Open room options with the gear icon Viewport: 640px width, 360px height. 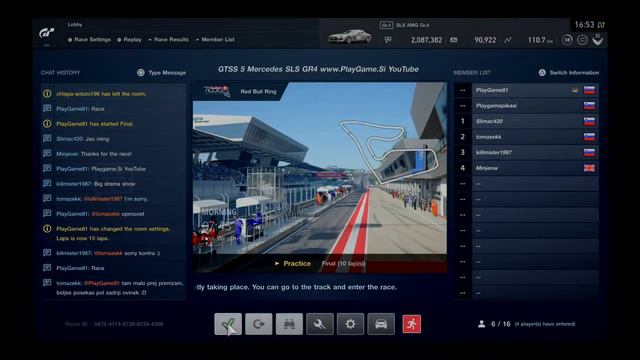[x=351, y=324]
